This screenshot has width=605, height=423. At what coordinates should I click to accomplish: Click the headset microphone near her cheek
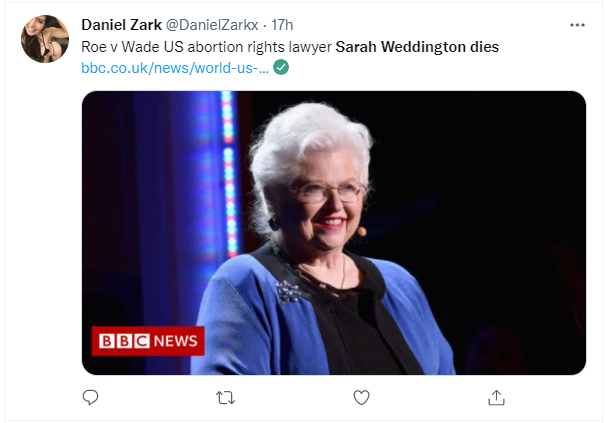(x=362, y=232)
